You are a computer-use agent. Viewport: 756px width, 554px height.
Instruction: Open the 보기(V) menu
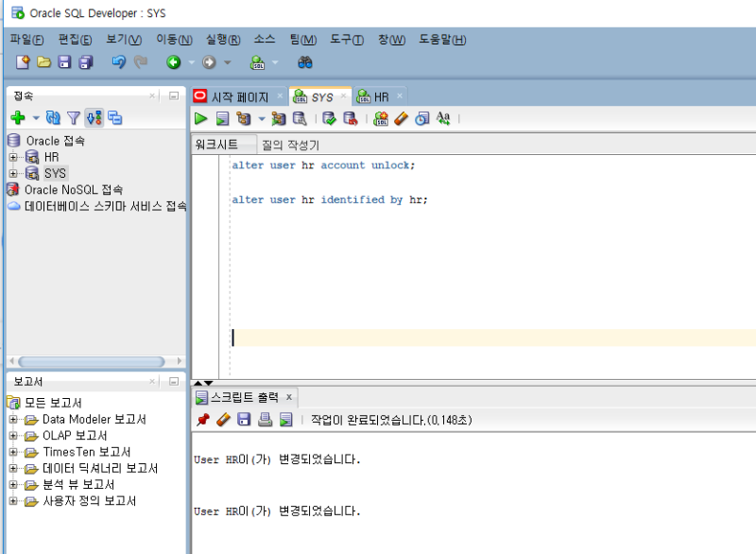(x=124, y=40)
